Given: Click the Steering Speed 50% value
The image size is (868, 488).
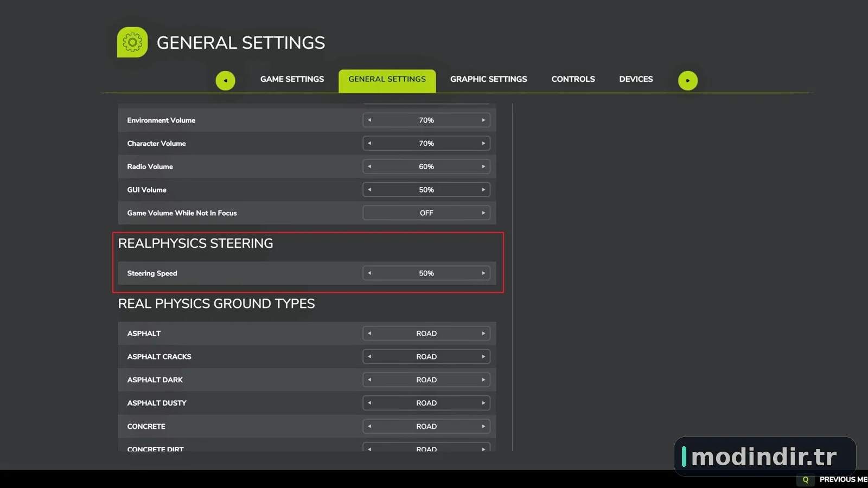Looking at the screenshot, I should pos(426,273).
